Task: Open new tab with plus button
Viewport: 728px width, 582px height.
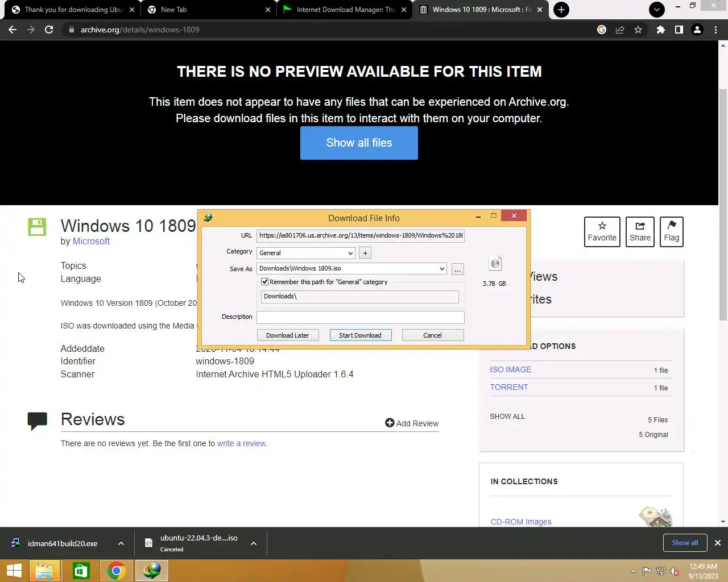Action: tap(561, 10)
